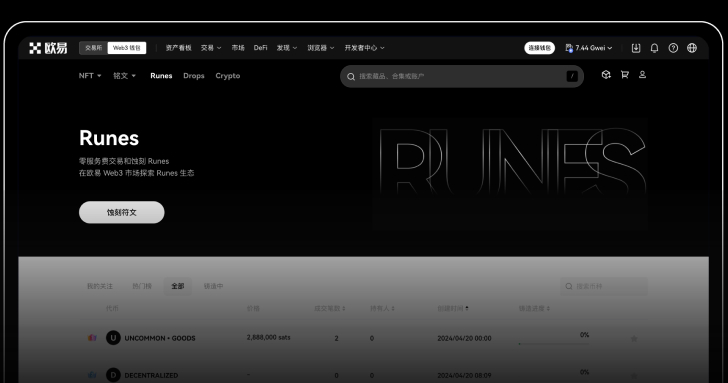Expand the NFT dropdown
Viewport: 728px width, 383px height.
(90, 76)
